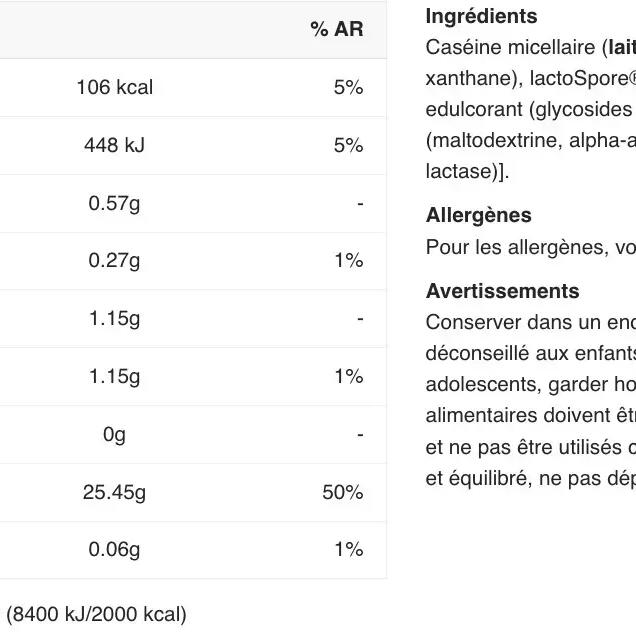
Task: Click the 50% AR percentage
Action: (x=343, y=492)
